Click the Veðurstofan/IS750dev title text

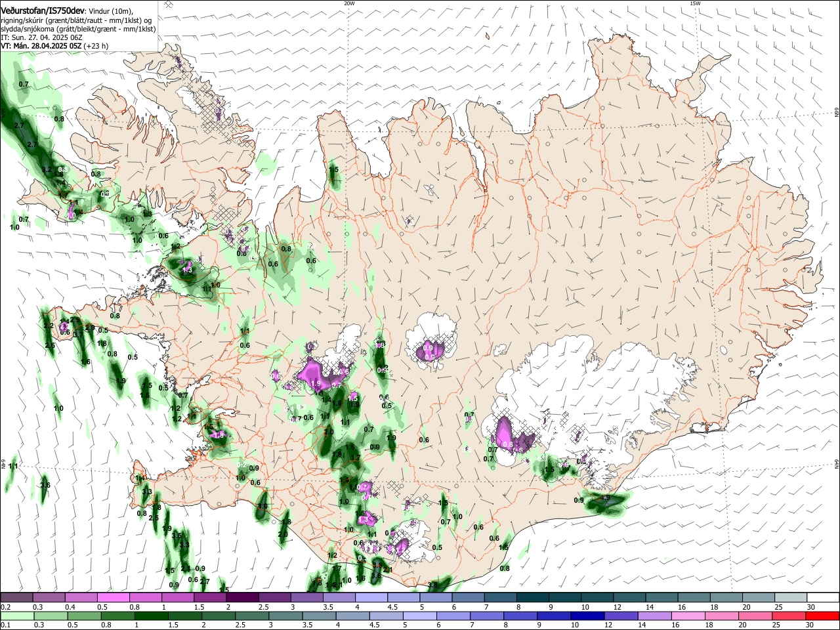click(x=43, y=11)
